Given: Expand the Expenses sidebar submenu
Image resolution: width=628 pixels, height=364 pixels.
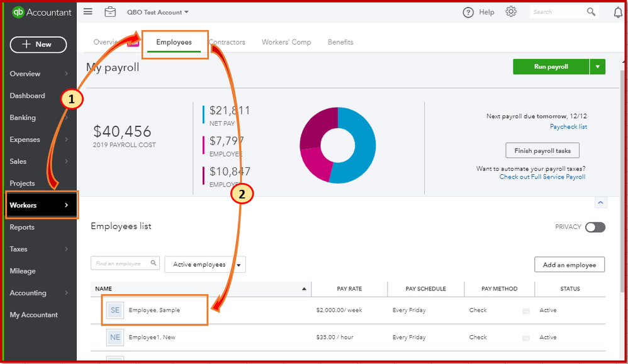Looking at the screenshot, I should (x=67, y=139).
